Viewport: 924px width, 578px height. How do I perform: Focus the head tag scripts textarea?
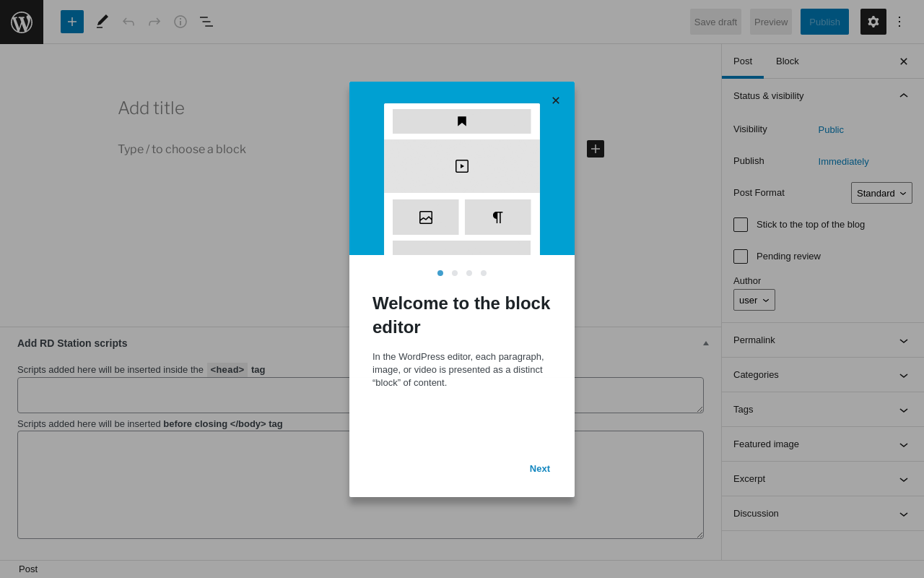[x=360, y=395]
